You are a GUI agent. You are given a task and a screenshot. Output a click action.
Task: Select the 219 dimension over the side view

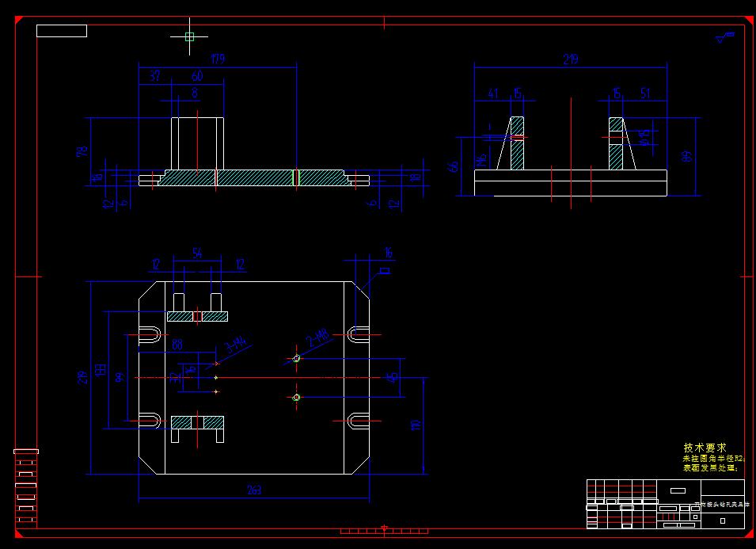pos(572,58)
